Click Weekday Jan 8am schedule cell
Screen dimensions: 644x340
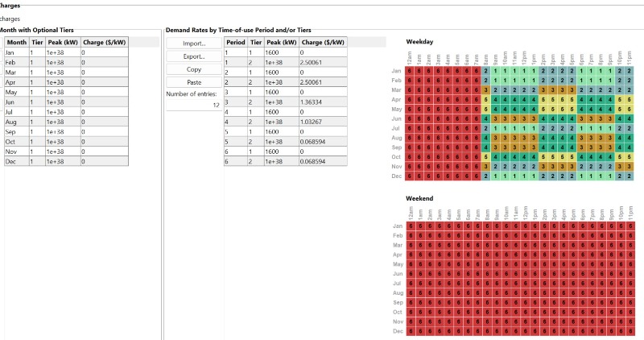[x=486, y=71]
